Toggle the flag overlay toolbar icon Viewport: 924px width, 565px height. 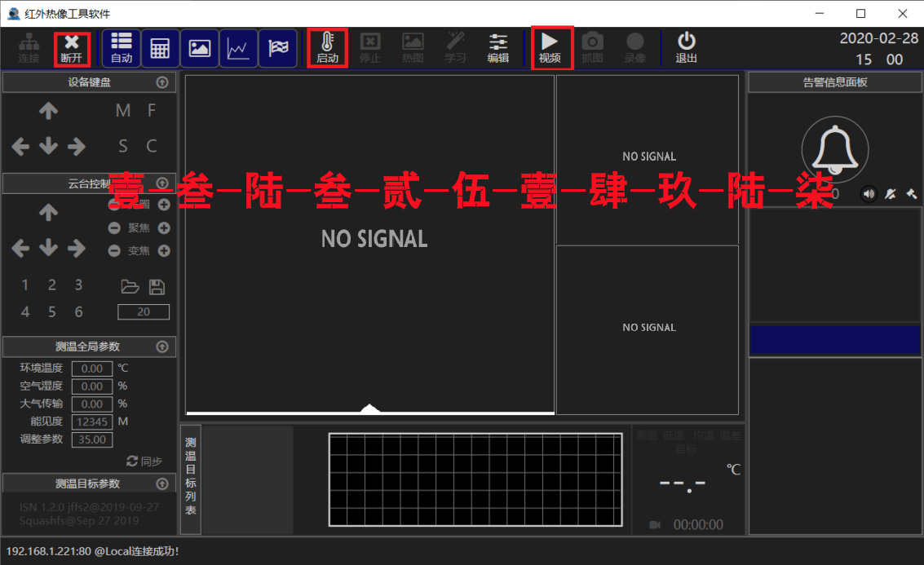point(278,47)
